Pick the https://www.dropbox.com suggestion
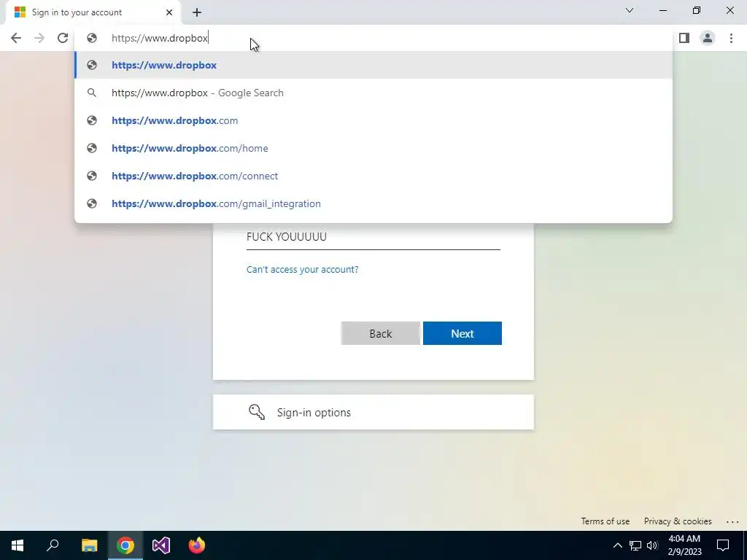The width and height of the screenshot is (747, 560). 373,120
